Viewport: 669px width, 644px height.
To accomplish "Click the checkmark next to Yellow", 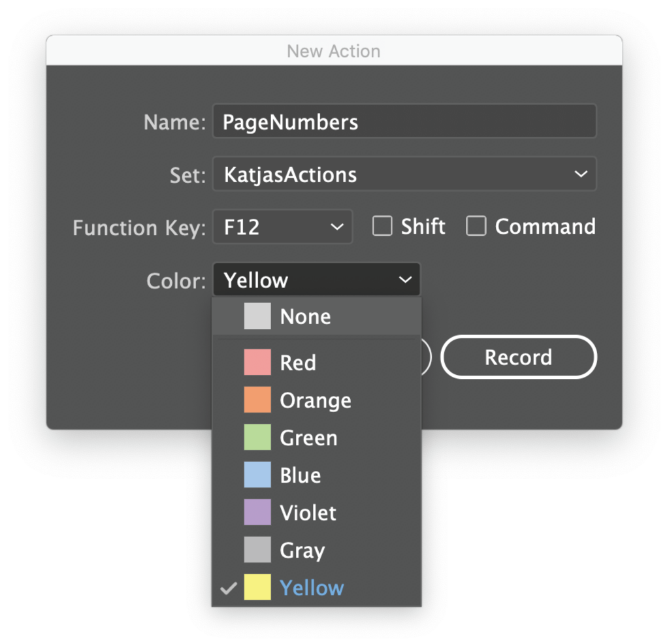I will (x=229, y=588).
